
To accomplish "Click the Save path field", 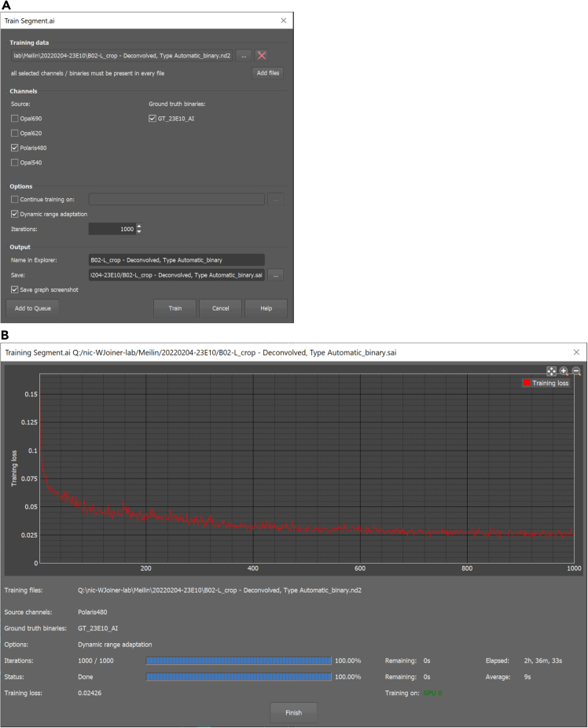I will 176,275.
